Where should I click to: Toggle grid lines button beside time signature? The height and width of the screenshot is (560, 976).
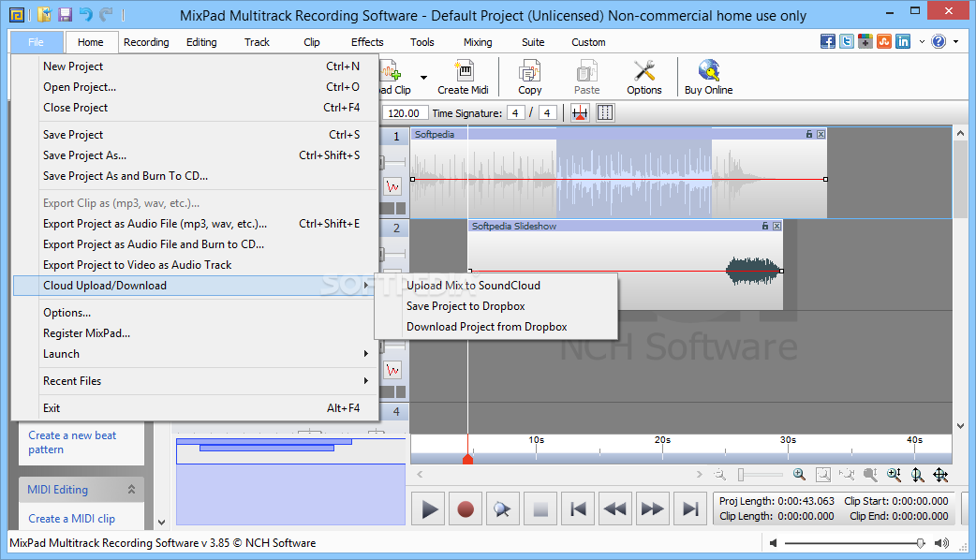click(605, 113)
